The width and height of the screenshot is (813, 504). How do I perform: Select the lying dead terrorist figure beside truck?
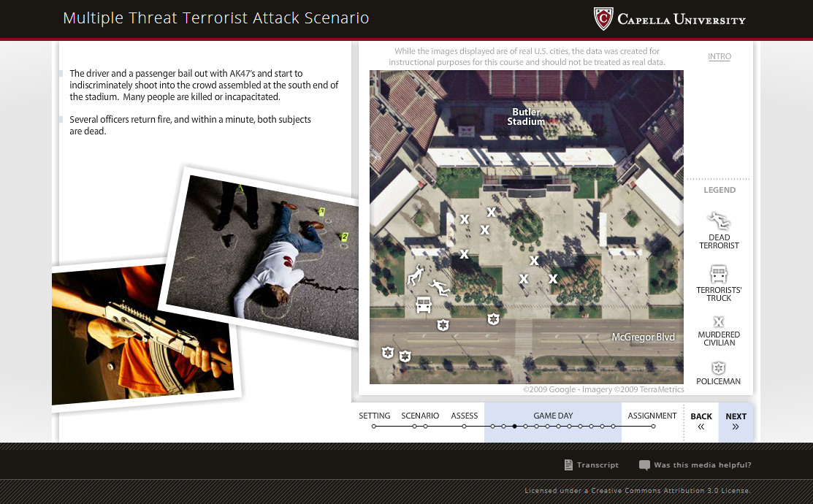pos(439,287)
